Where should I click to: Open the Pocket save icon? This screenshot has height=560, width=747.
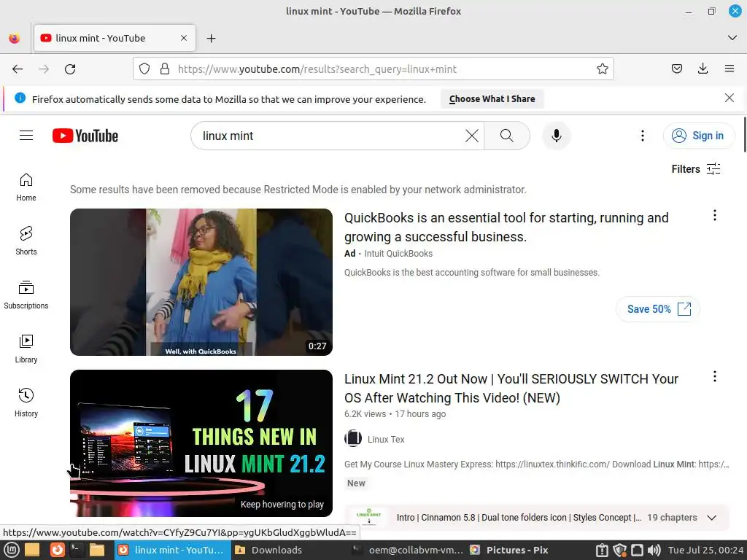pyautogui.click(x=676, y=69)
